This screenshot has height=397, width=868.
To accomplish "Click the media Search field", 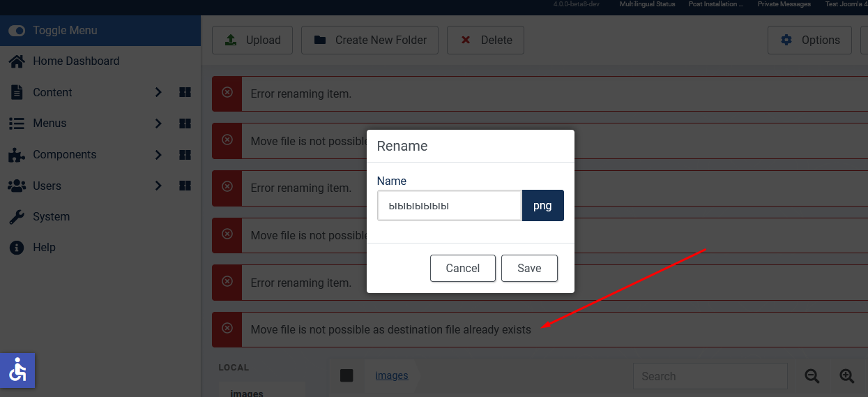I will pyautogui.click(x=710, y=376).
